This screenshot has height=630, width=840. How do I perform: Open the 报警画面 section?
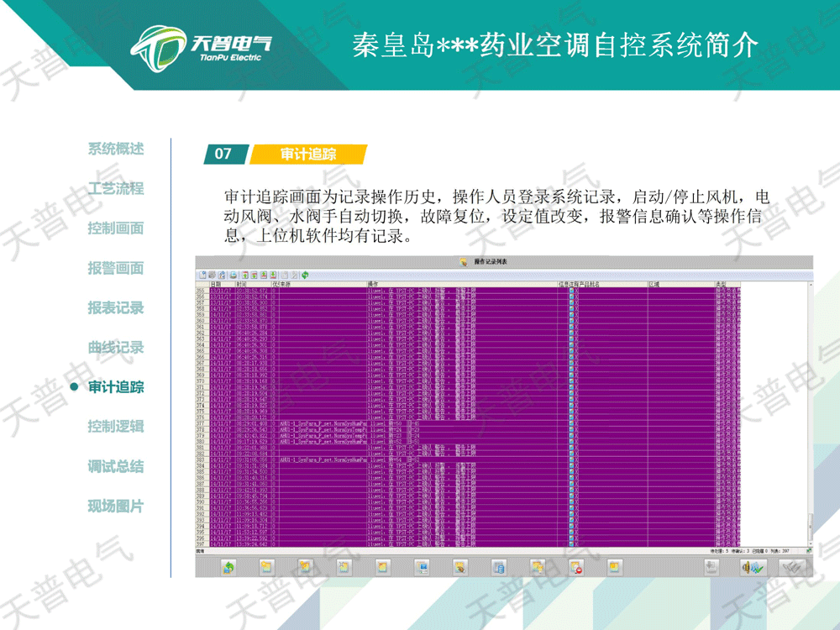click(x=116, y=268)
